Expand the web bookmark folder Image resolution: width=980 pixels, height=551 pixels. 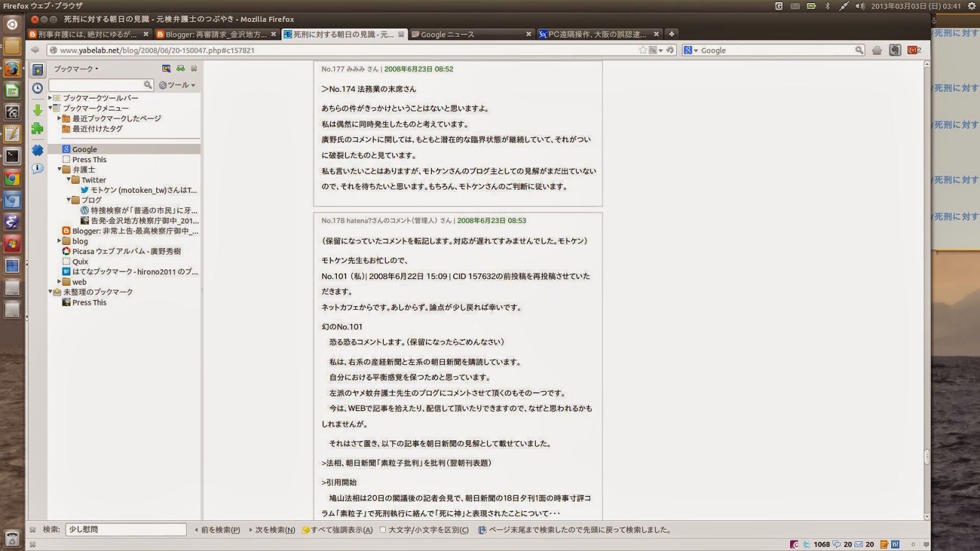pos(59,282)
